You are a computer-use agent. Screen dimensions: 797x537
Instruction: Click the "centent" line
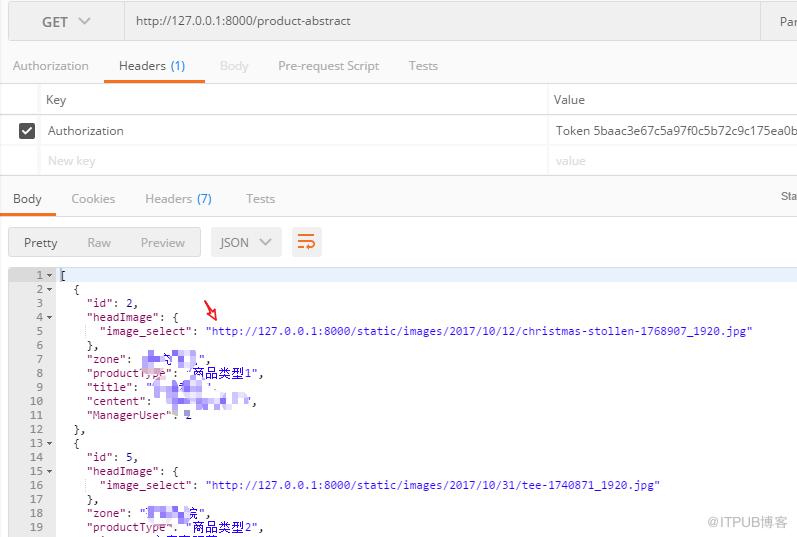171,401
